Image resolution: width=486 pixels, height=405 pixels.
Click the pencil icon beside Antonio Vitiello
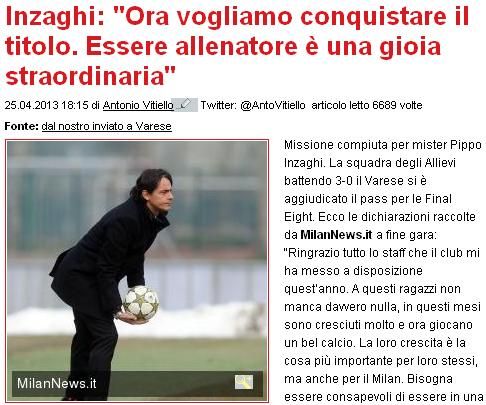[x=186, y=105]
